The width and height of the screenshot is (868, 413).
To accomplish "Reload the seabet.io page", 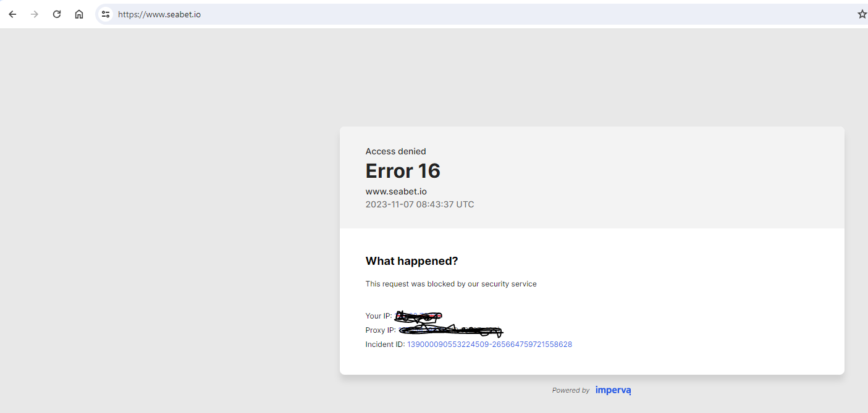I will [57, 14].
